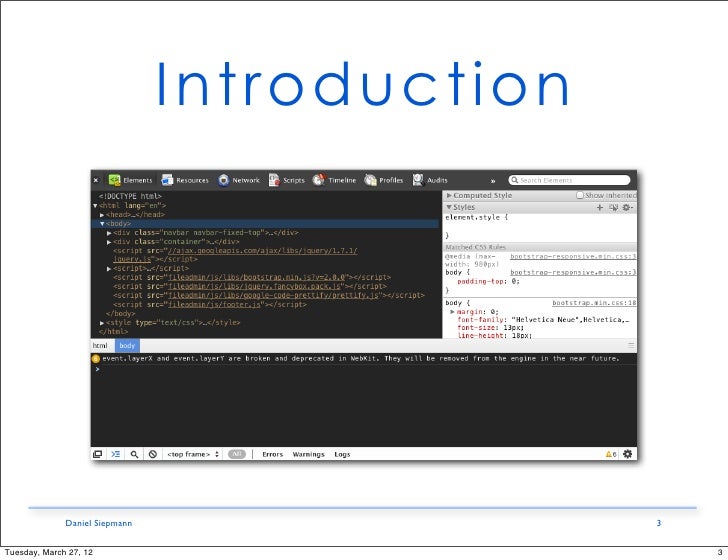Select the DOCTYPE html line
This screenshot has width=728, height=560.
point(130,196)
